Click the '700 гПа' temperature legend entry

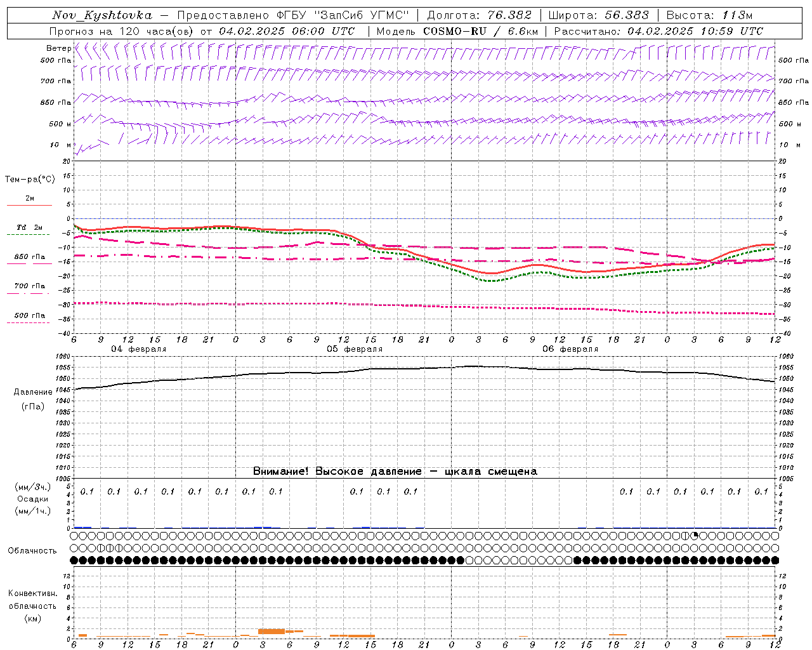pyautogui.click(x=29, y=286)
